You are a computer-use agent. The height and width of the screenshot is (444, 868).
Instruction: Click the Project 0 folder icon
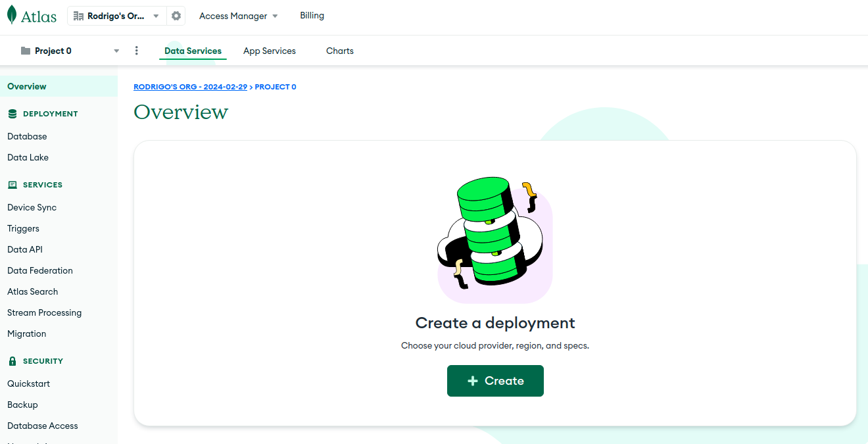click(x=26, y=51)
